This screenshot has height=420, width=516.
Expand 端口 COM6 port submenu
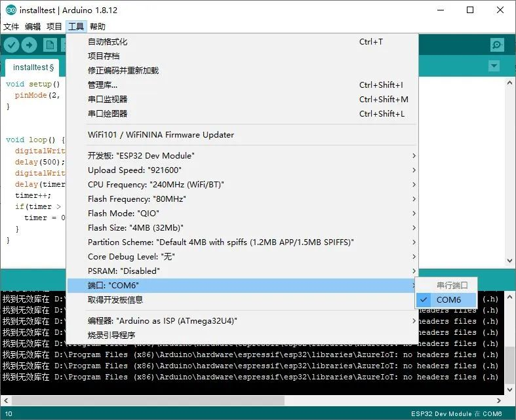coord(242,286)
